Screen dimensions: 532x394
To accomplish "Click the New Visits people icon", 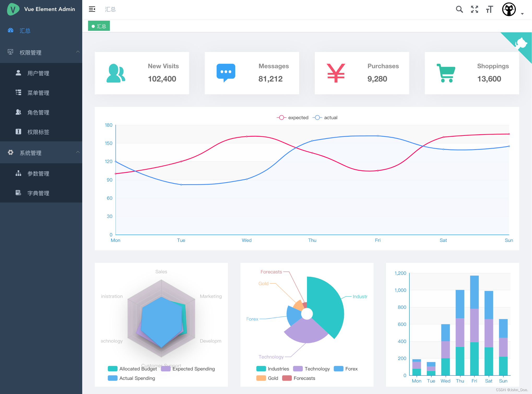I will (116, 73).
